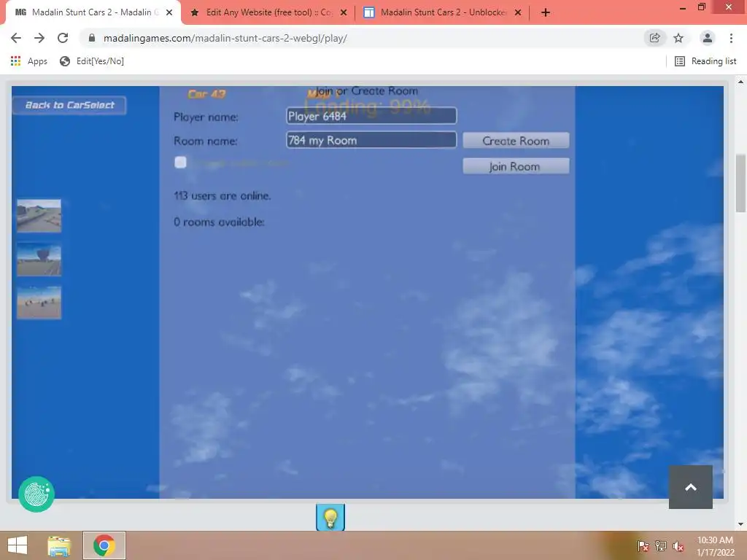Click the browser forward arrow
The height and width of the screenshot is (560, 747).
click(39, 38)
